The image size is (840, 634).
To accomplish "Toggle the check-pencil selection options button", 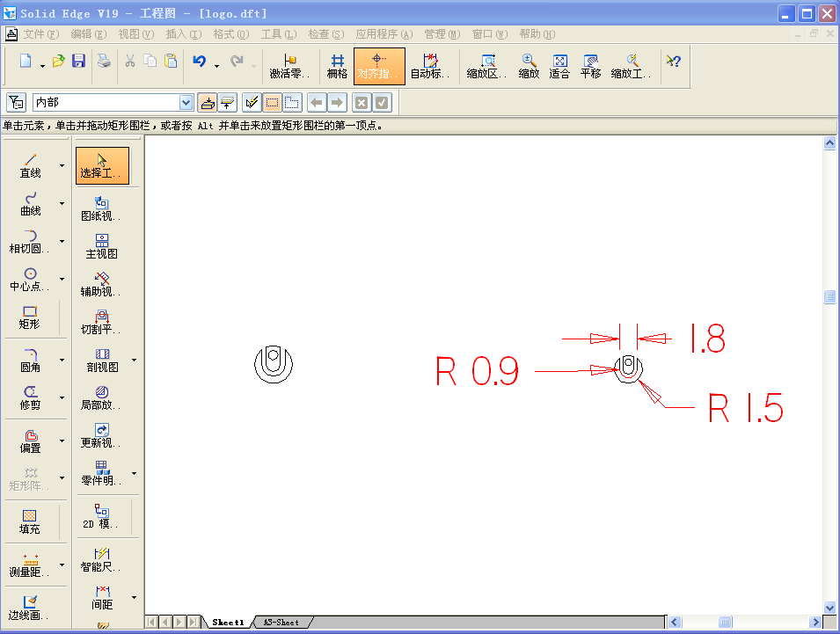I will click(252, 102).
